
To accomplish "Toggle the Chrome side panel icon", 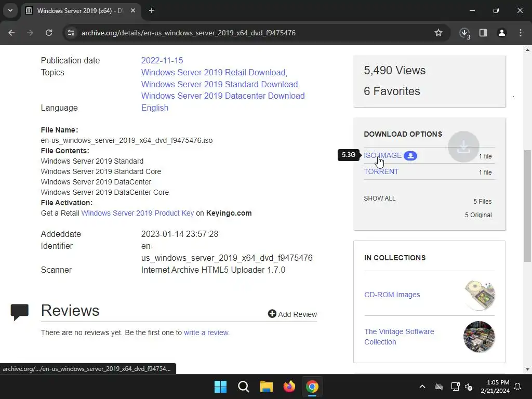I will click(483, 33).
